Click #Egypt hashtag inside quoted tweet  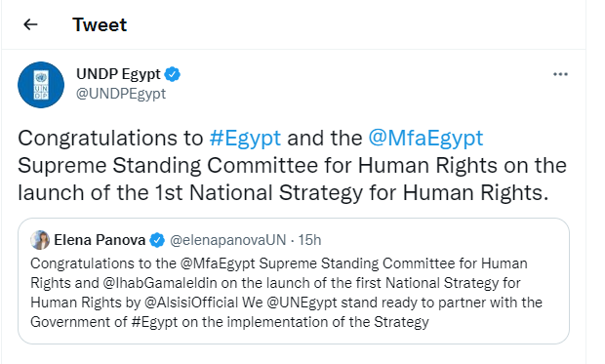pos(154,321)
